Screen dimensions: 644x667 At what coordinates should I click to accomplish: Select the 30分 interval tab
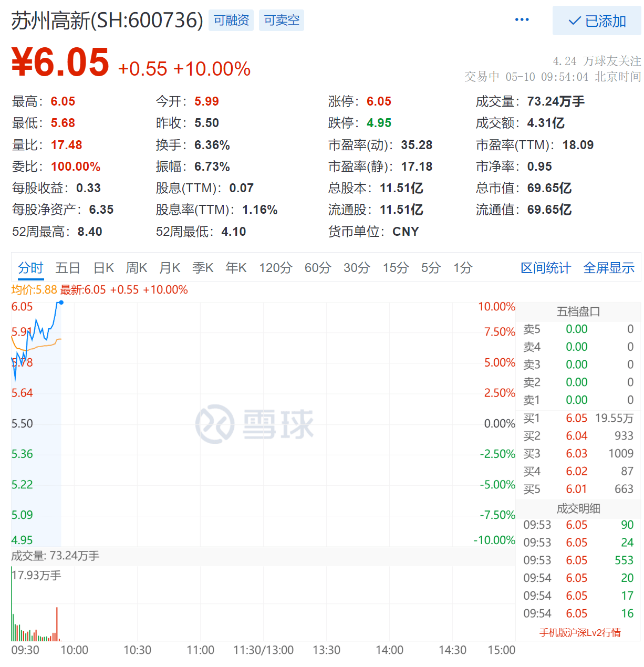tap(357, 268)
